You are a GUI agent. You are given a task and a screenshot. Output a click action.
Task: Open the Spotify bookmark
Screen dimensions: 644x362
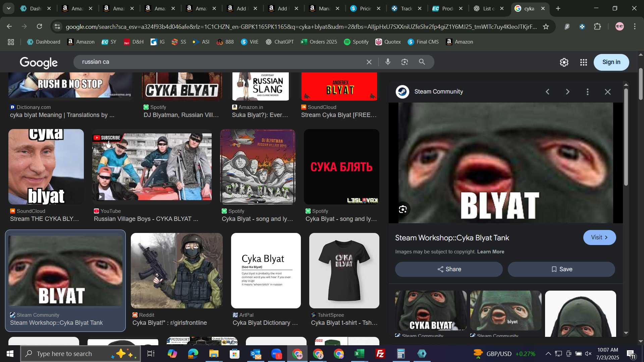(356, 42)
